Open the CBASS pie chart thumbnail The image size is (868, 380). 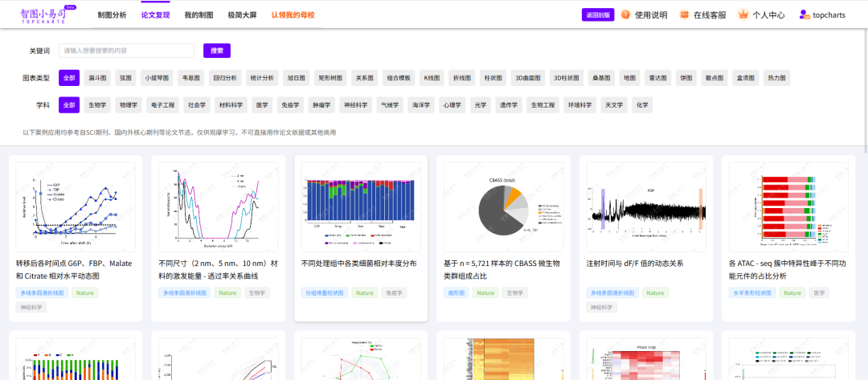(x=504, y=206)
